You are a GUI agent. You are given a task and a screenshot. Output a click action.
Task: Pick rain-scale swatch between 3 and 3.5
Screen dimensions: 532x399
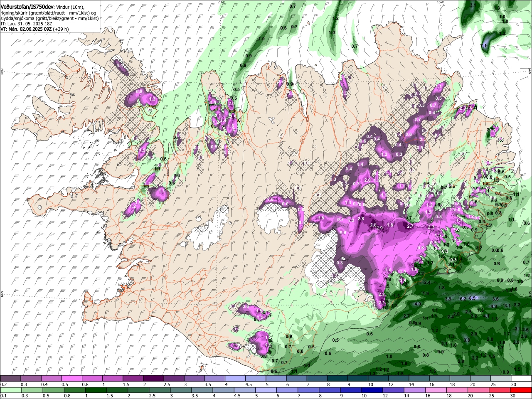click(181, 390)
